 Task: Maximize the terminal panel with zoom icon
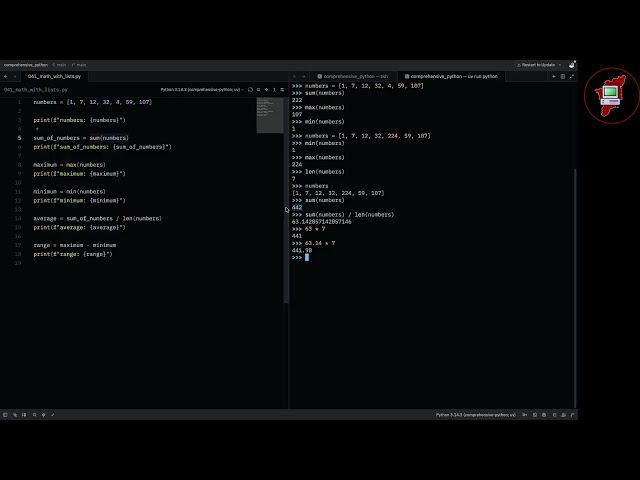pos(572,76)
